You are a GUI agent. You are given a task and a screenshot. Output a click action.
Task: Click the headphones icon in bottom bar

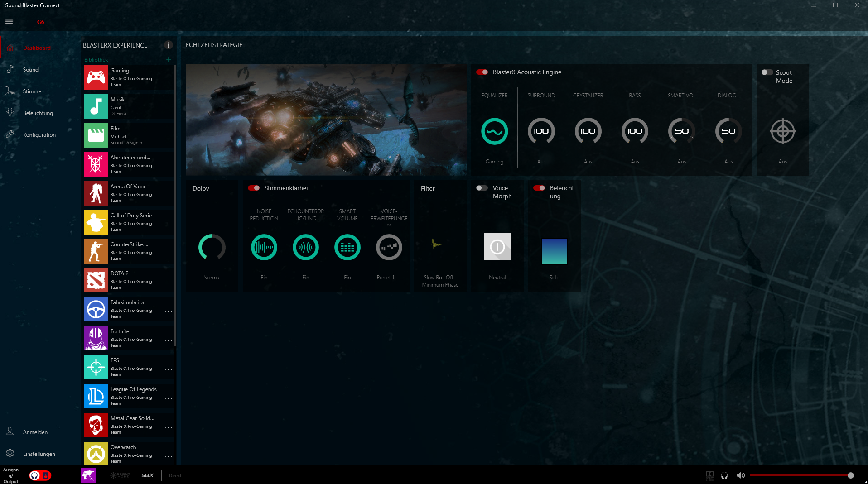pos(724,475)
